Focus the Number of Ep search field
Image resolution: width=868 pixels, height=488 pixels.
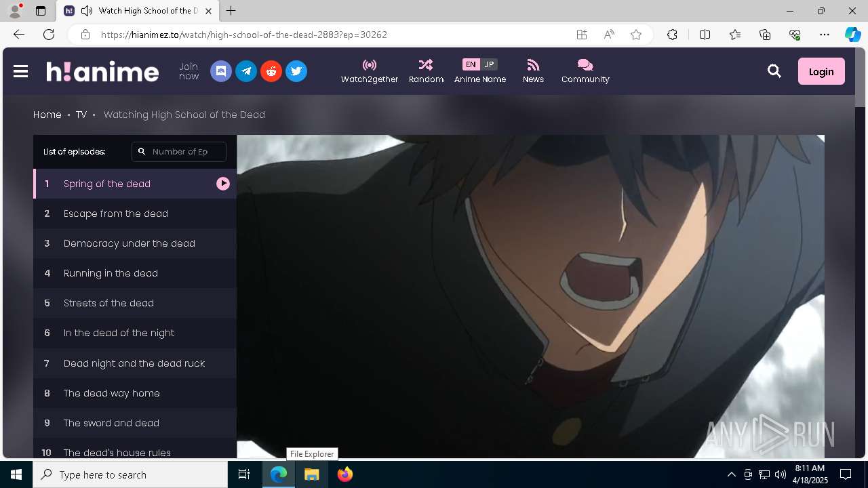click(x=179, y=152)
